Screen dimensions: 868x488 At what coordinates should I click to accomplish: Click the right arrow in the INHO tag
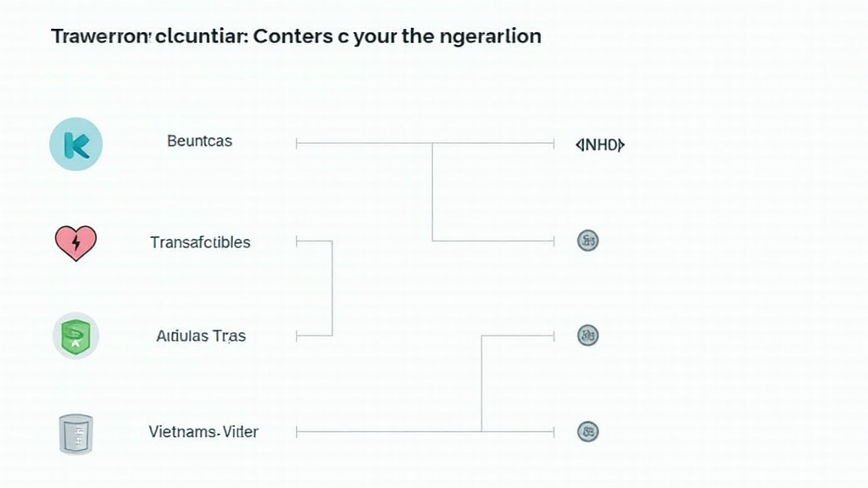620,145
